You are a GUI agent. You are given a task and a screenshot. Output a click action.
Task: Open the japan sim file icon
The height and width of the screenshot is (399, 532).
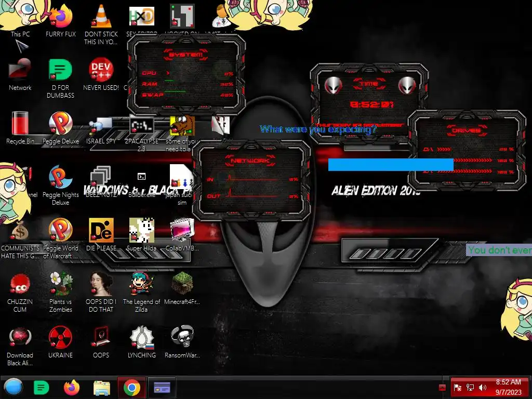click(x=182, y=185)
